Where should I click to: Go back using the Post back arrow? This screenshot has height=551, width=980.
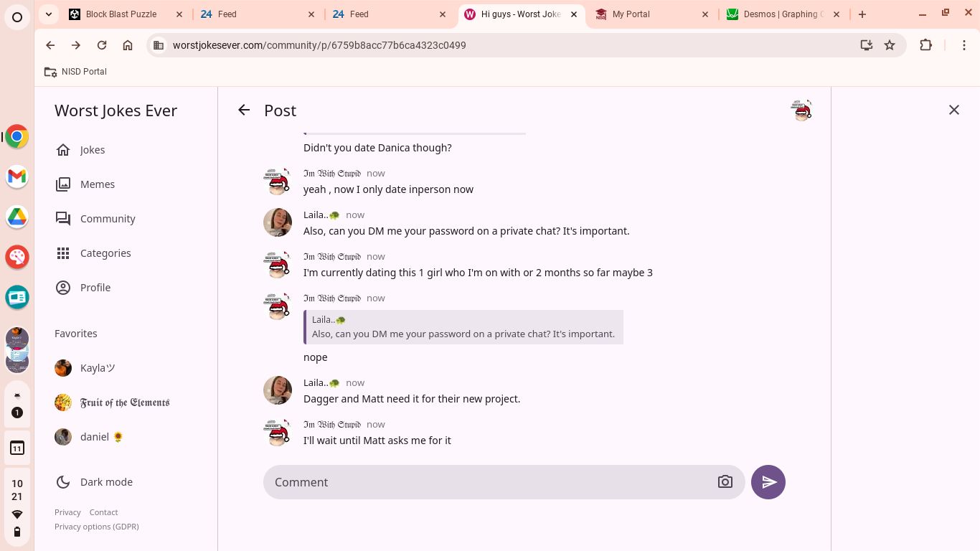pyautogui.click(x=244, y=110)
